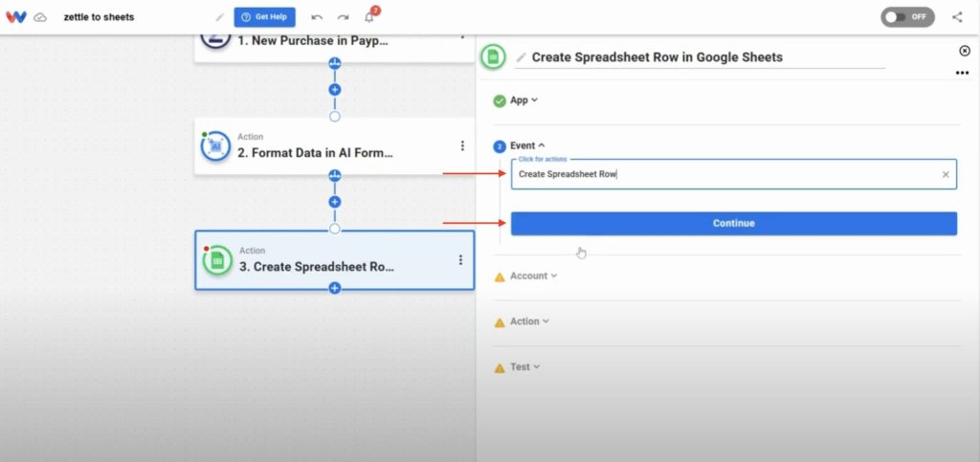This screenshot has height=462, width=980.
Task: Click the Google Sheets icon on step 3
Action: (x=217, y=260)
